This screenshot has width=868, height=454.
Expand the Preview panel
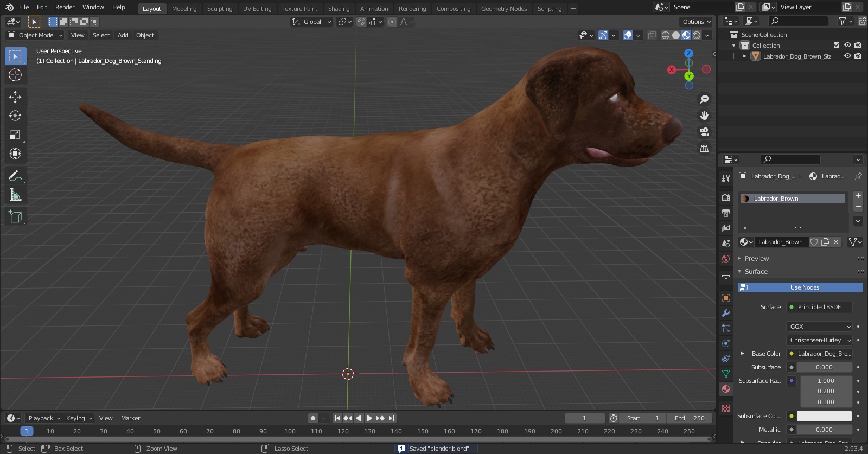tap(756, 258)
